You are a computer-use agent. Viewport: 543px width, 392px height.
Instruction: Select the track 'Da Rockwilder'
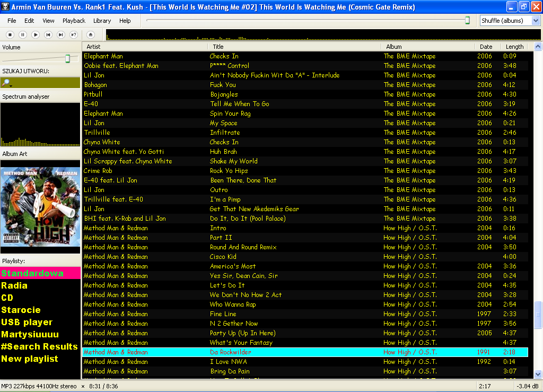tap(305, 352)
